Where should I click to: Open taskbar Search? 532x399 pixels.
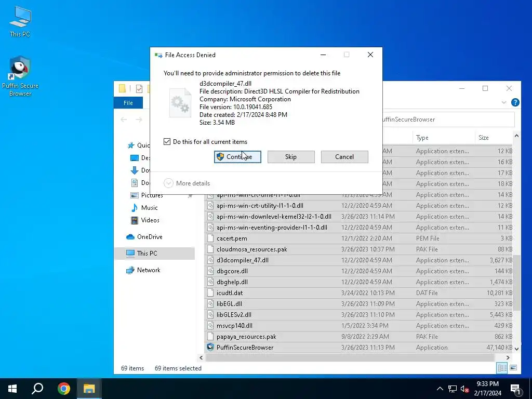pyautogui.click(x=37, y=389)
